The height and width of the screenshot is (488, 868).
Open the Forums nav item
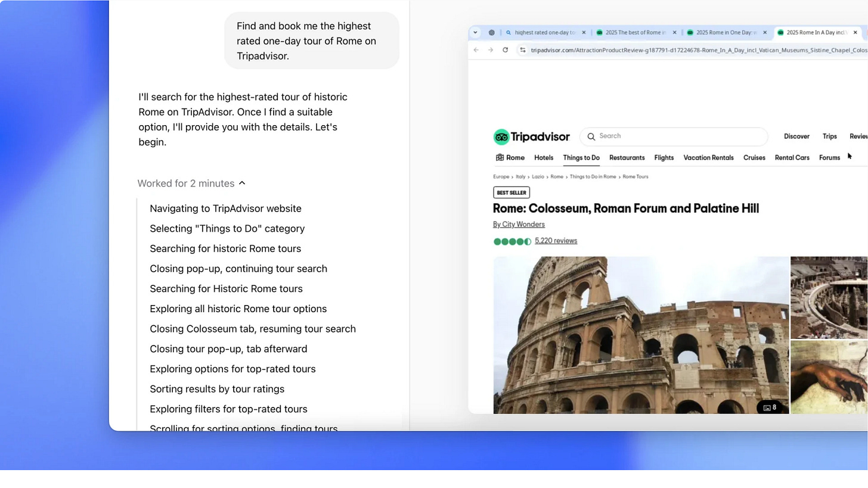click(829, 158)
